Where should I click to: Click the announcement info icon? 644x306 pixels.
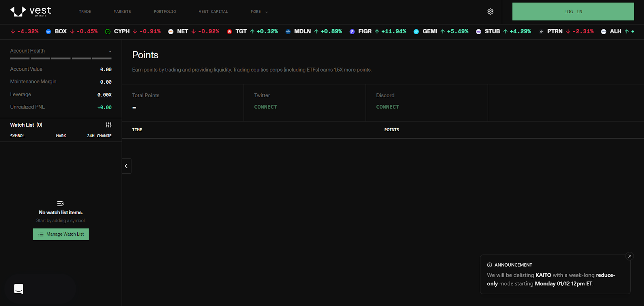click(489, 265)
